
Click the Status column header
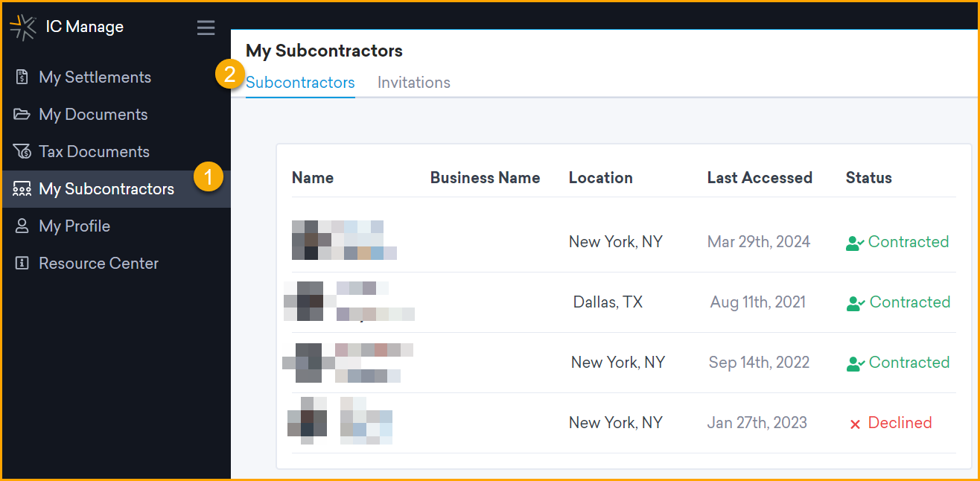tap(869, 178)
